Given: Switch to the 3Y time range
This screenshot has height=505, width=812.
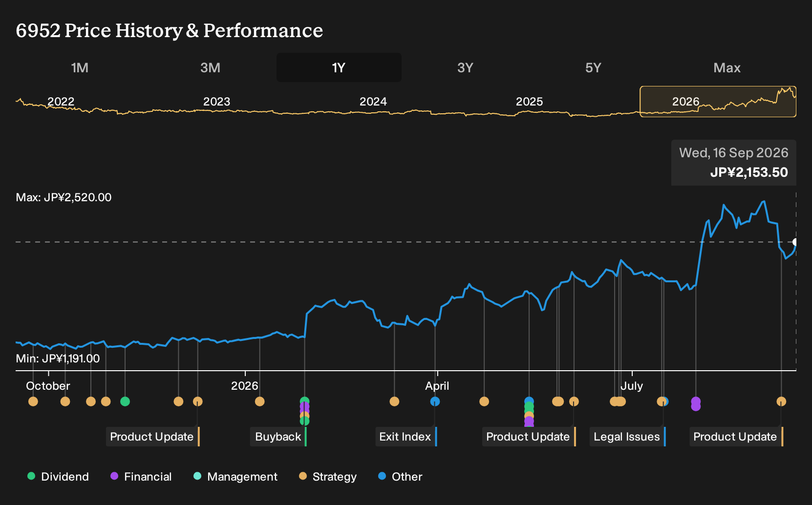Looking at the screenshot, I should (465, 67).
